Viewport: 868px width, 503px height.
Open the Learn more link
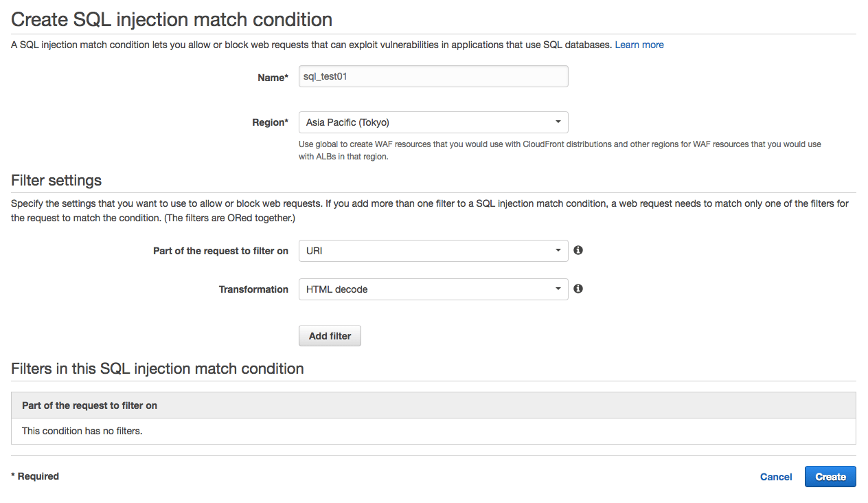pos(639,45)
